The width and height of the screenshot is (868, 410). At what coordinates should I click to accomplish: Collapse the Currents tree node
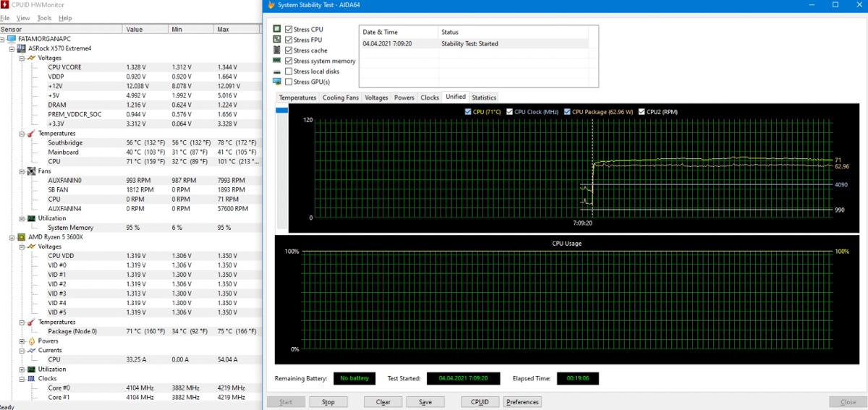coord(22,350)
